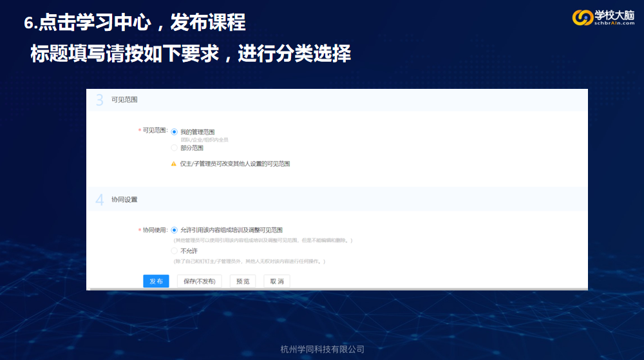
Task: Click the 团队/企业/组织内全员 hint text
Action: coord(204,139)
